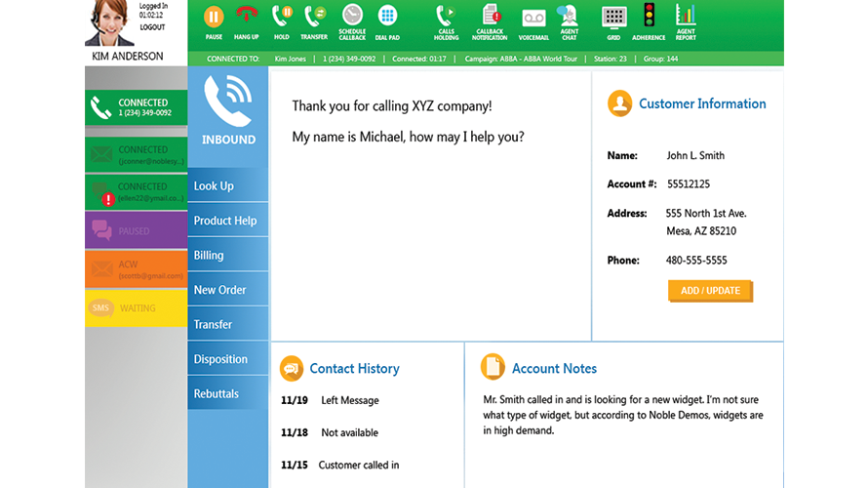Select Billing in the side menu

(228, 255)
